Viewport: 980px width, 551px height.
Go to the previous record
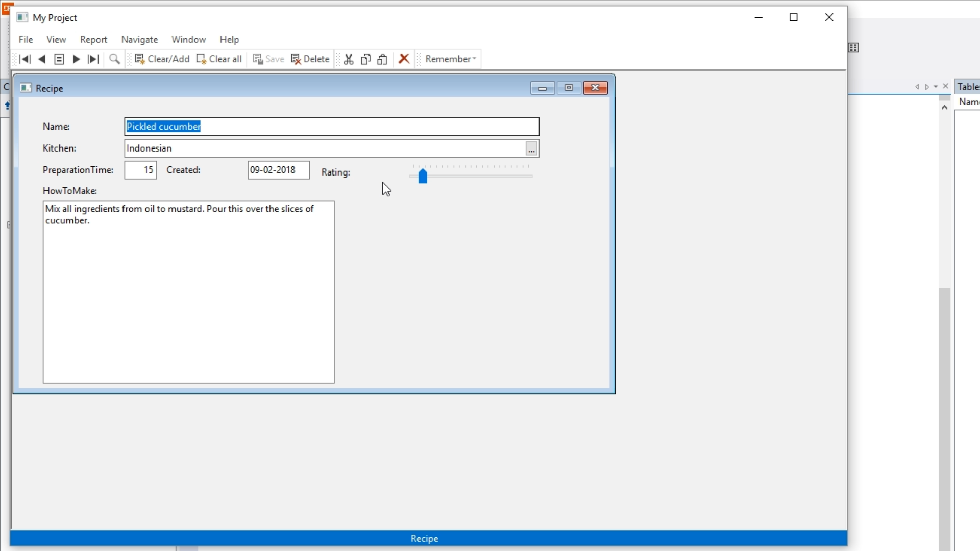[x=42, y=59]
